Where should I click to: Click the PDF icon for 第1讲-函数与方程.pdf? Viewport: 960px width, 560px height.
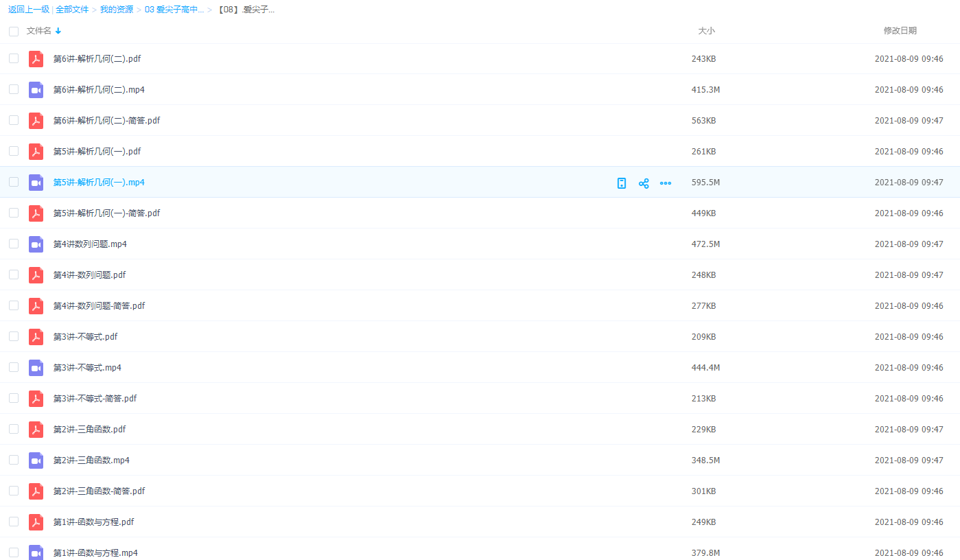(36, 522)
